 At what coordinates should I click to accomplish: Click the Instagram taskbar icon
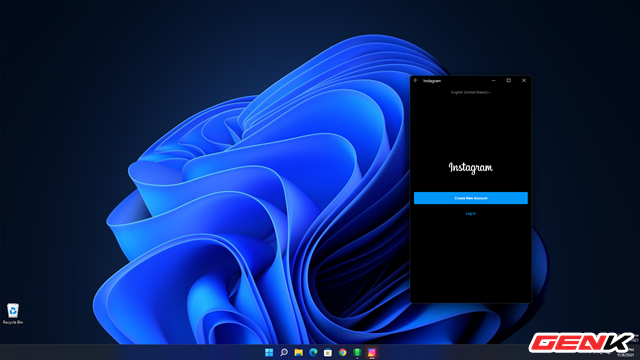point(372,352)
